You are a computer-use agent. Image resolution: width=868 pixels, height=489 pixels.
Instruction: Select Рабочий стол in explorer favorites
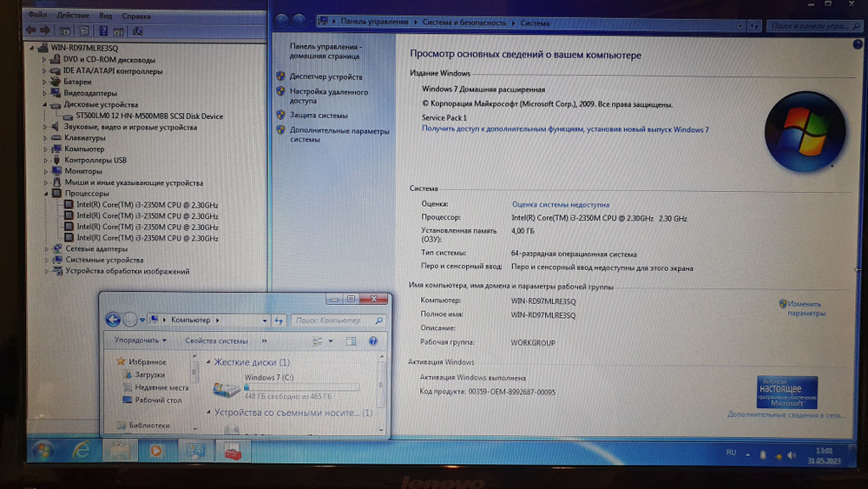[x=158, y=400]
